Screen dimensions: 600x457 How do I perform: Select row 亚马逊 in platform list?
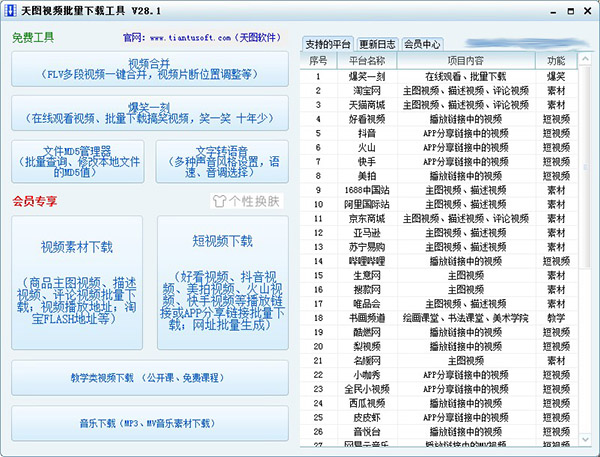439,233
